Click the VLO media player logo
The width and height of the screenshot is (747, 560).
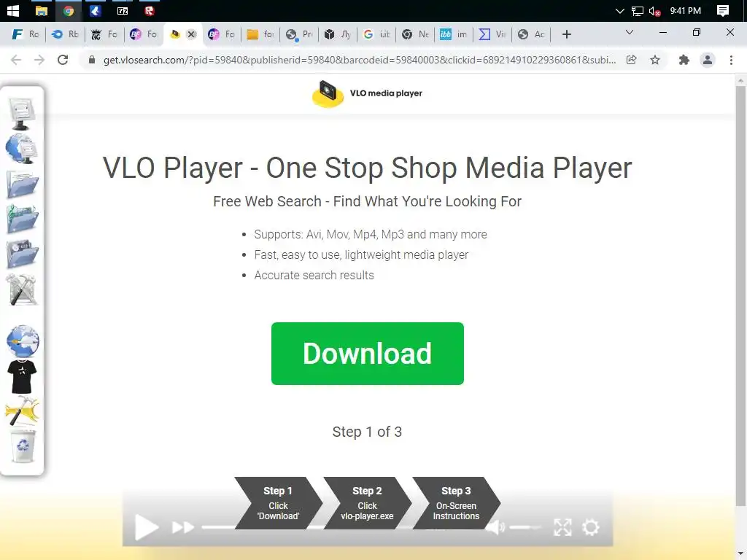(x=368, y=93)
